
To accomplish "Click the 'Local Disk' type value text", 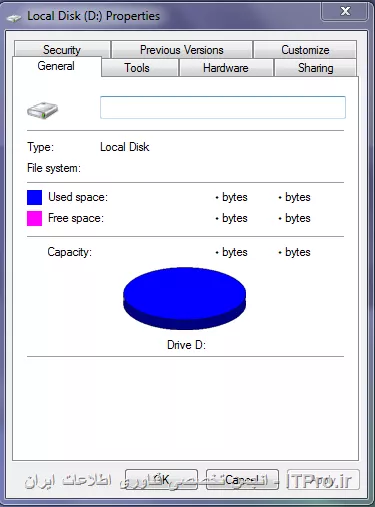I will click(125, 147).
